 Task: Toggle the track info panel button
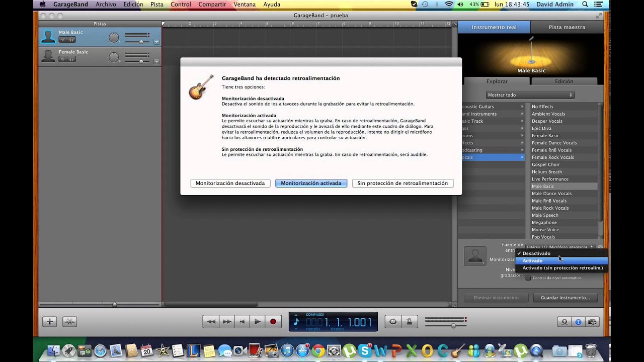click(579, 322)
